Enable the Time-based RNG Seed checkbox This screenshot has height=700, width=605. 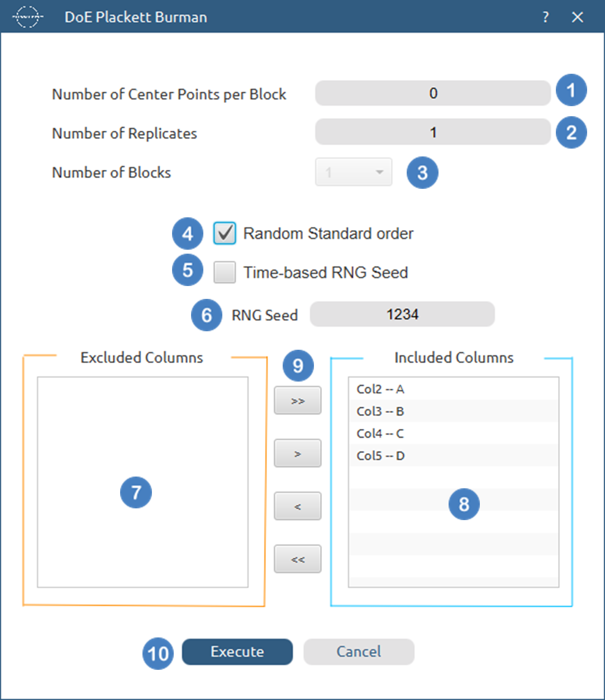[225, 273]
